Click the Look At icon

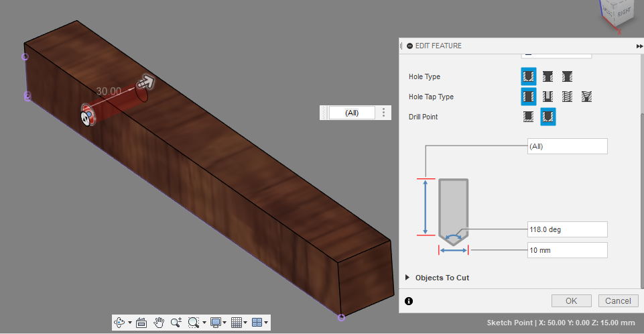coord(141,323)
